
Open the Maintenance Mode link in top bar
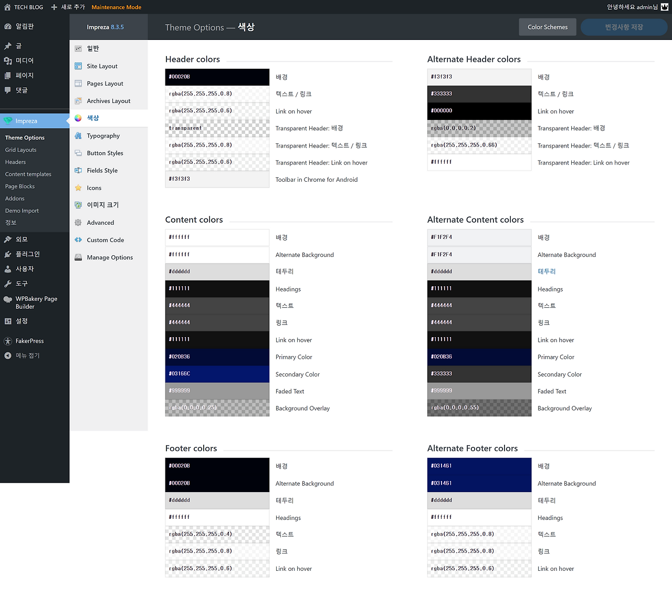[x=116, y=7]
